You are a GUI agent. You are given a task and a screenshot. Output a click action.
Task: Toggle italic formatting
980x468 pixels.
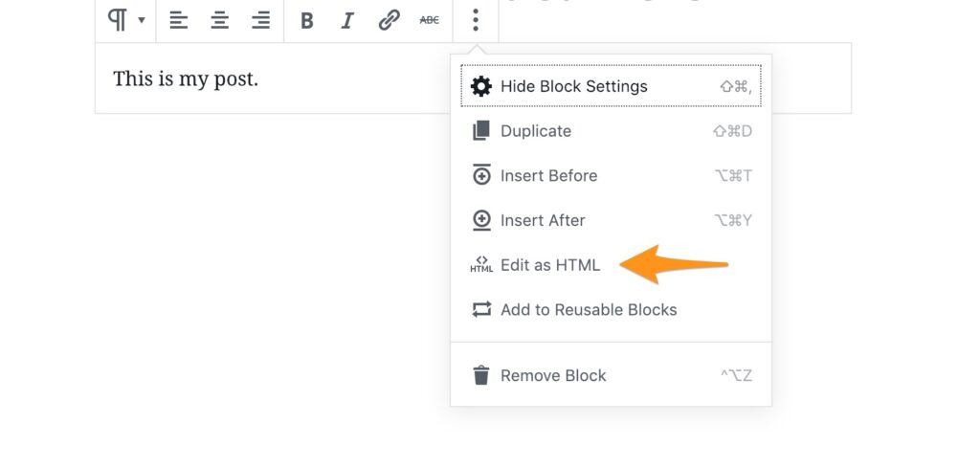(x=347, y=21)
